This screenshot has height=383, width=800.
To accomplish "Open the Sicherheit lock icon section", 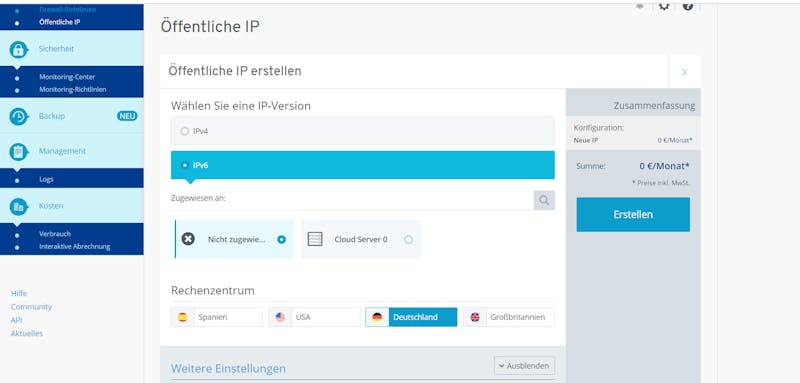I will pyautogui.click(x=18, y=49).
